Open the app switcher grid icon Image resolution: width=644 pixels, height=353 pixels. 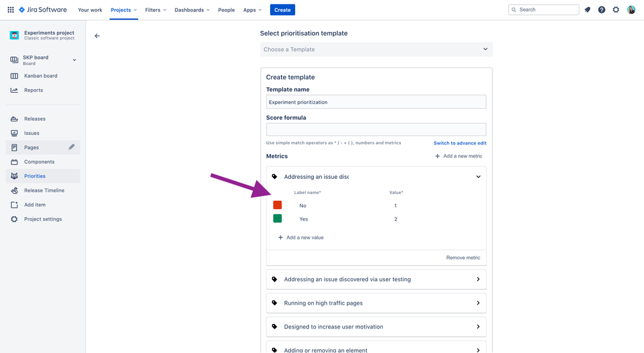point(11,10)
